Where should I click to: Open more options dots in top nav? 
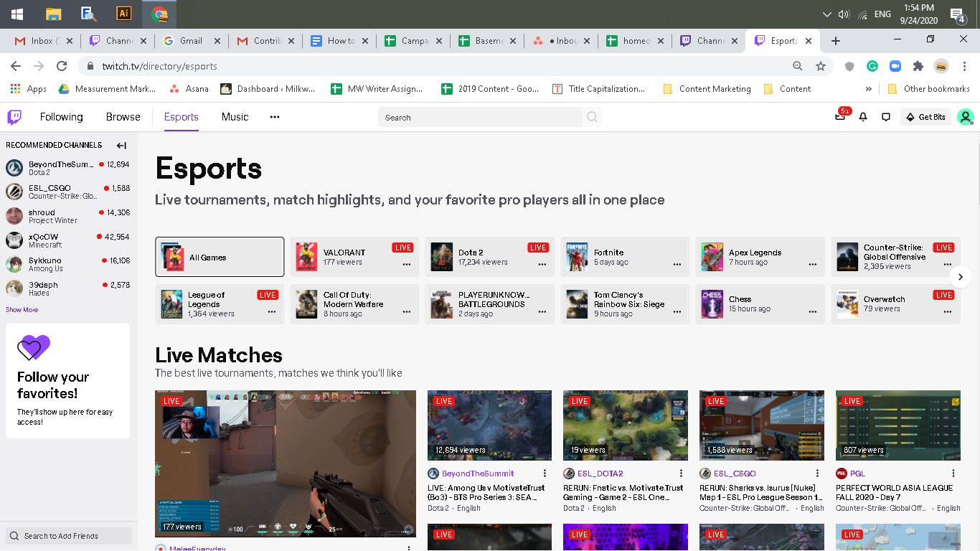tap(275, 117)
